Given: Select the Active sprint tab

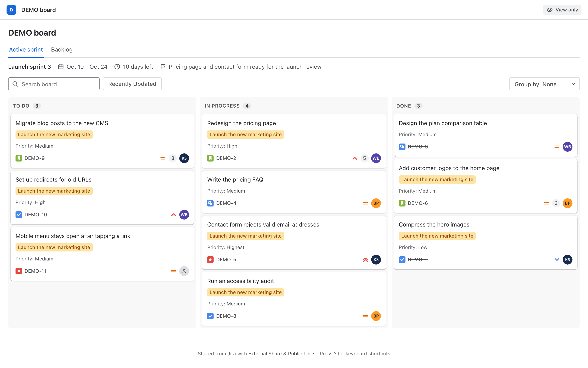Looking at the screenshot, I should (26, 50).
